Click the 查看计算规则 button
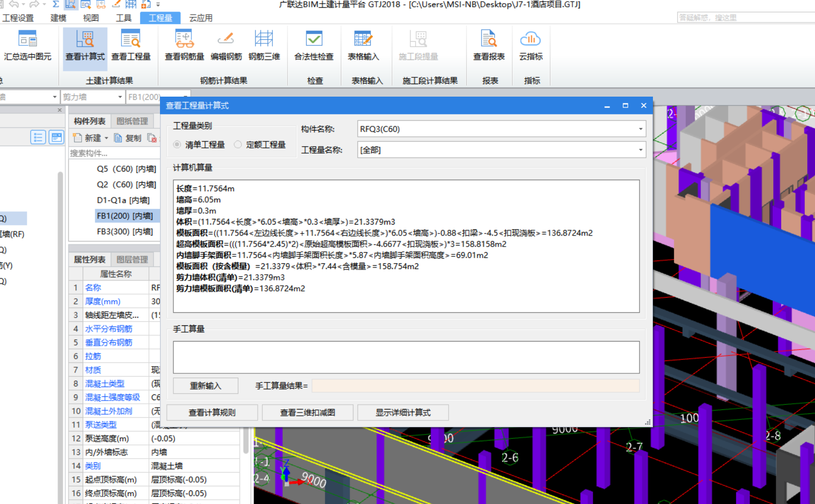 [x=212, y=412]
